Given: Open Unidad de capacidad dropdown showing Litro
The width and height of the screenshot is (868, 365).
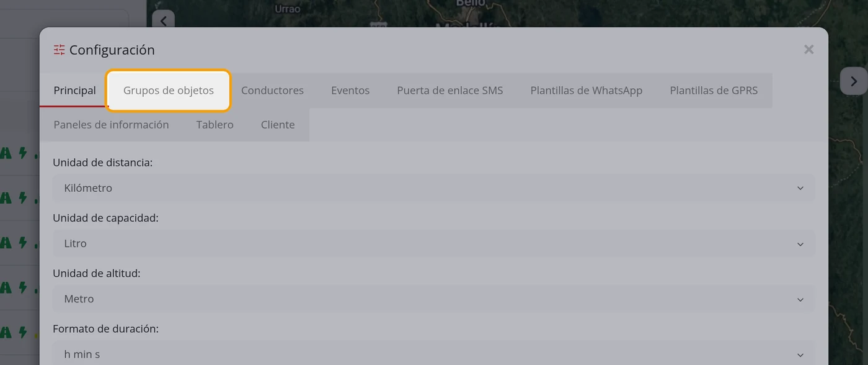Looking at the screenshot, I should (x=434, y=243).
